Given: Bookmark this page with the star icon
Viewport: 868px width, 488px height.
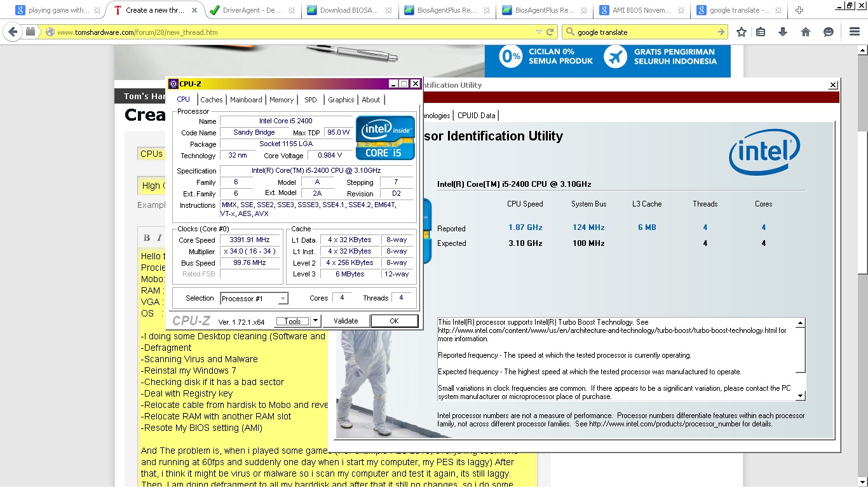Looking at the screenshot, I should click(x=741, y=32).
